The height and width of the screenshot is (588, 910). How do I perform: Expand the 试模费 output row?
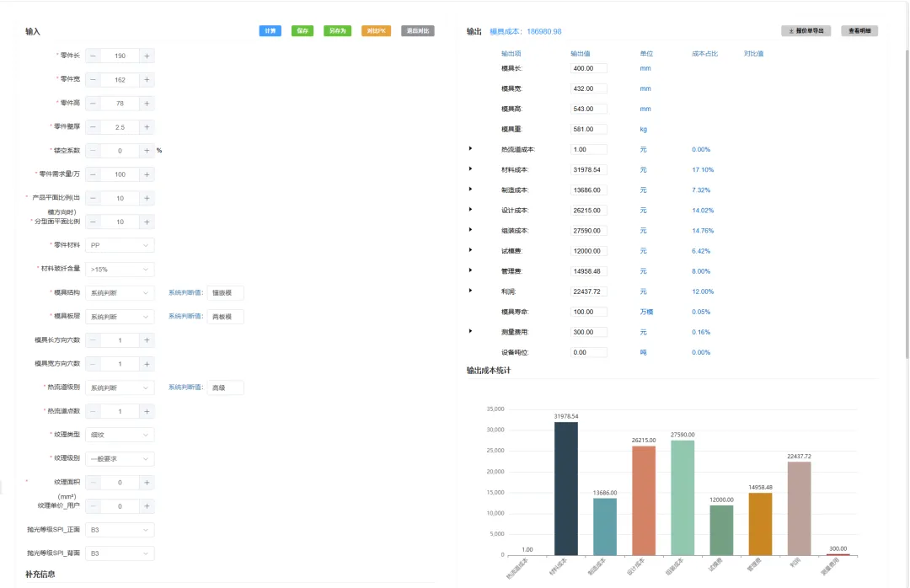[x=470, y=250]
